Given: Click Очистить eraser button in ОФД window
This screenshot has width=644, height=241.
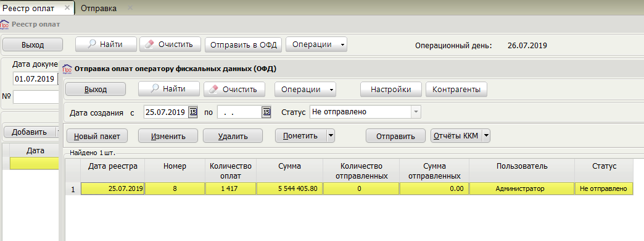Looking at the screenshot, I should [234, 89].
